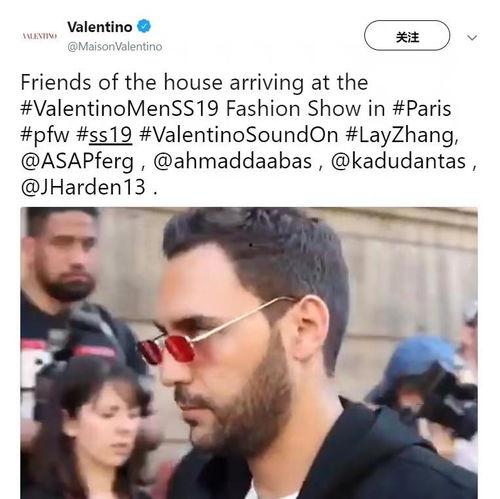
Task: Open the Valentino display name link
Action: [100, 27]
